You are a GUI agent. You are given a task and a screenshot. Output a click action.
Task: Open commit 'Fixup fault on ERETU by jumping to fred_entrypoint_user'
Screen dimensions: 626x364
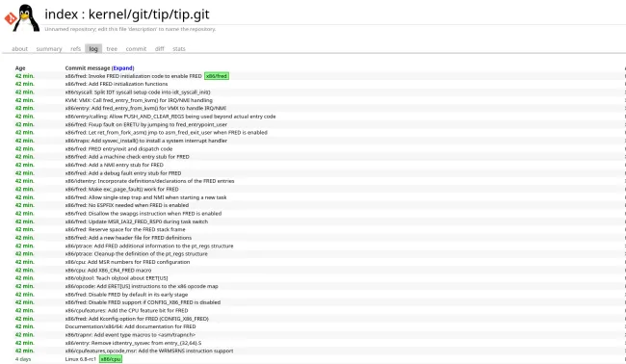(146, 124)
